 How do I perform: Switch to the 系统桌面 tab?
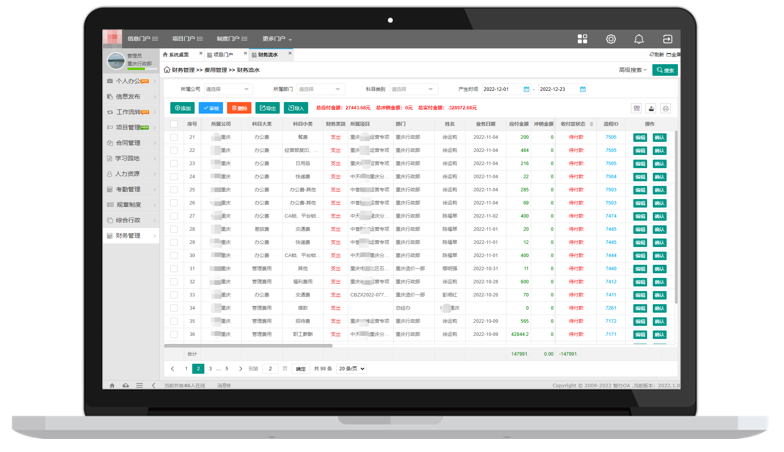pos(178,55)
